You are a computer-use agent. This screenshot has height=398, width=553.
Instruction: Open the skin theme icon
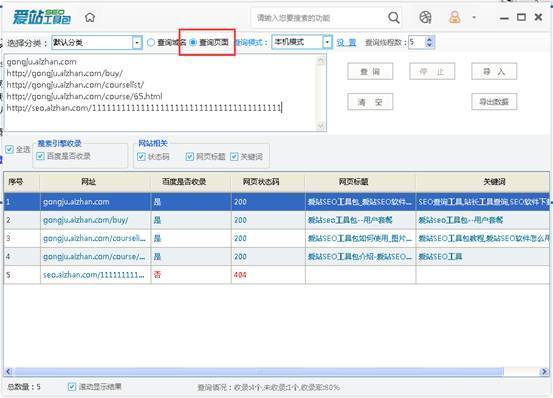pyautogui.click(x=425, y=17)
